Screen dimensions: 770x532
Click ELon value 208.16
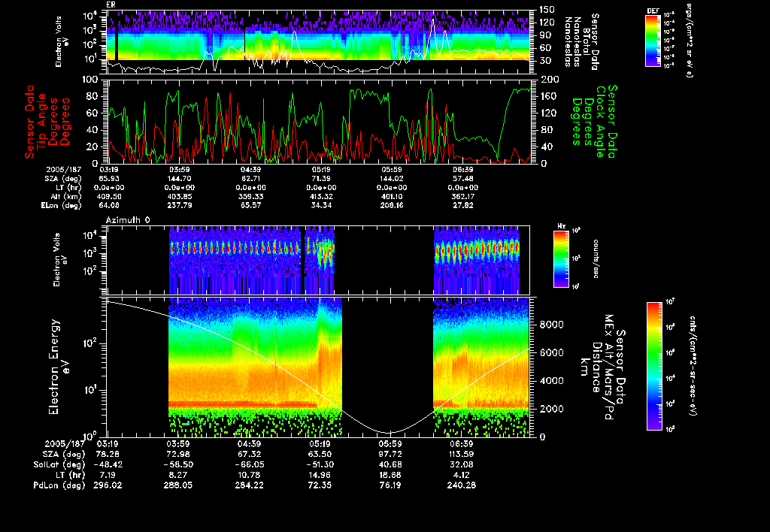(391, 205)
